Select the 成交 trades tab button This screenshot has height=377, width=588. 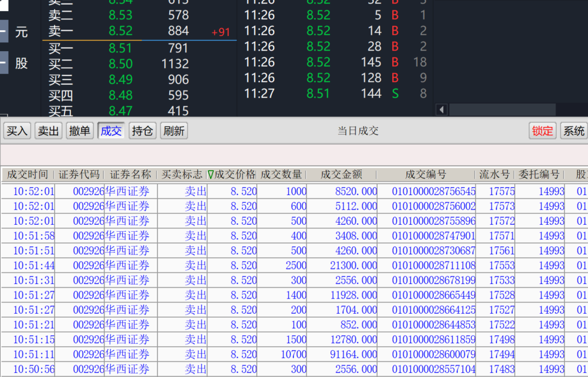coord(111,131)
